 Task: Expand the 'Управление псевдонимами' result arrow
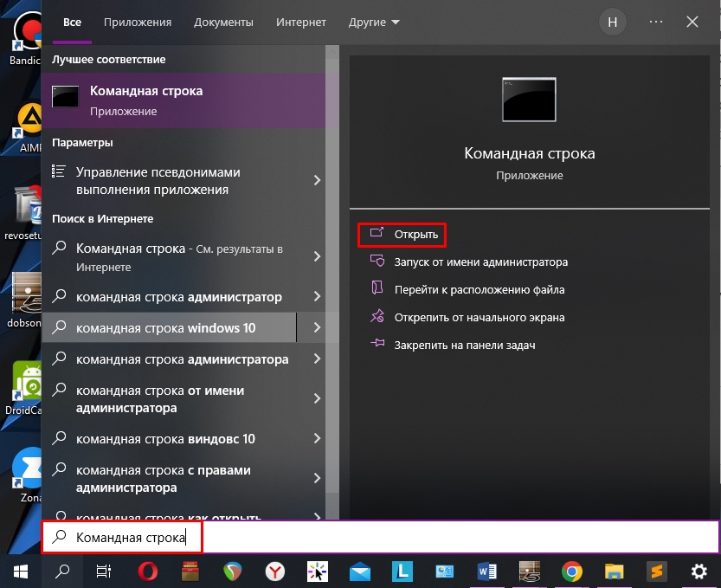(x=317, y=180)
